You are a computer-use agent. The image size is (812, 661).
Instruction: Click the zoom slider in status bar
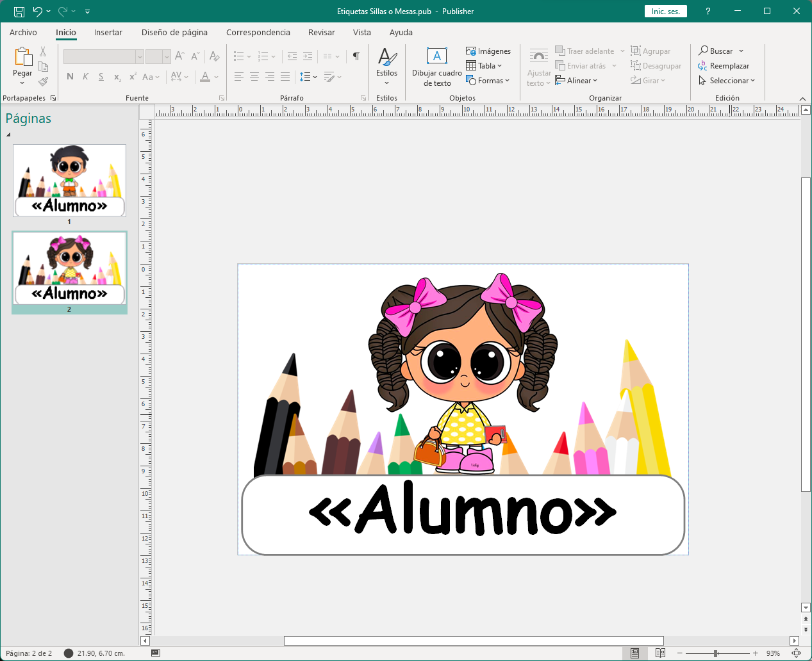716,653
